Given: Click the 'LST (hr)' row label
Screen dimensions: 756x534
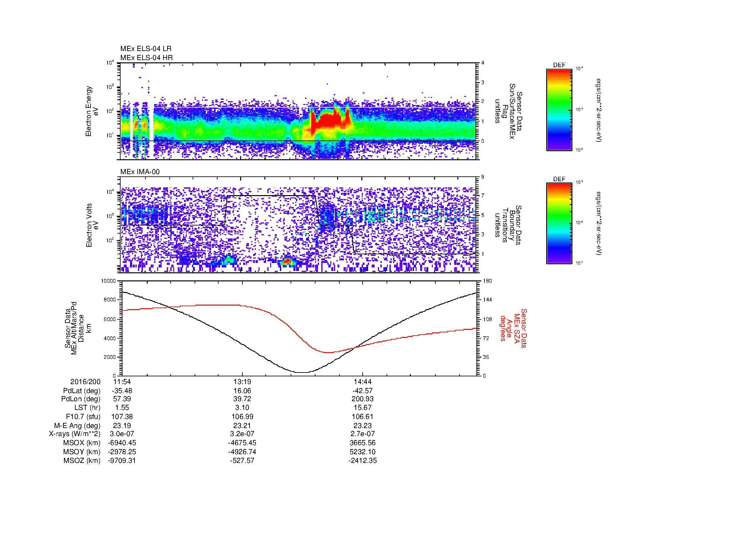Looking at the screenshot, I should click(87, 408).
